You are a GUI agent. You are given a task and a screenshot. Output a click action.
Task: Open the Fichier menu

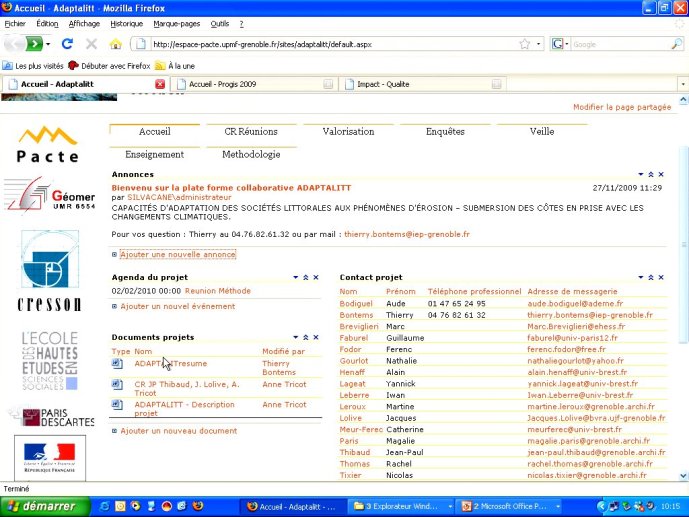point(15,24)
